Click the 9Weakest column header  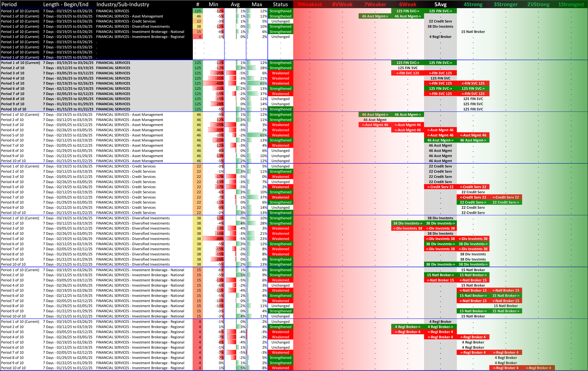coord(309,4)
